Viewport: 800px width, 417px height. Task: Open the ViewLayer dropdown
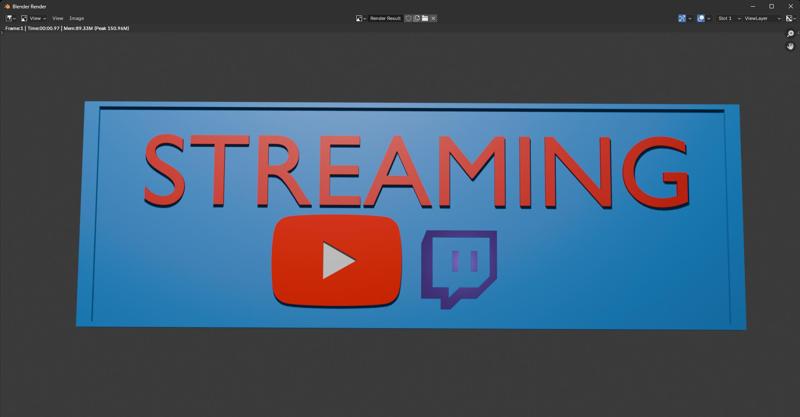[x=762, y=18]
